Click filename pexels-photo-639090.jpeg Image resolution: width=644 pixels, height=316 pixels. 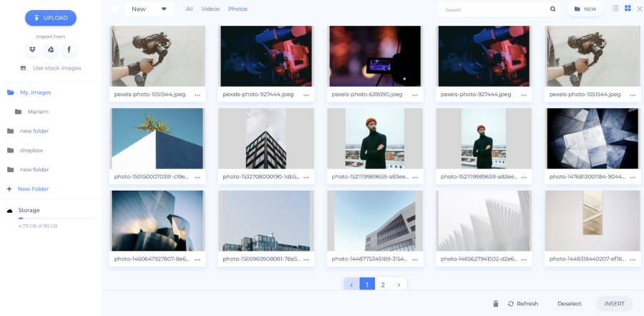367,94
